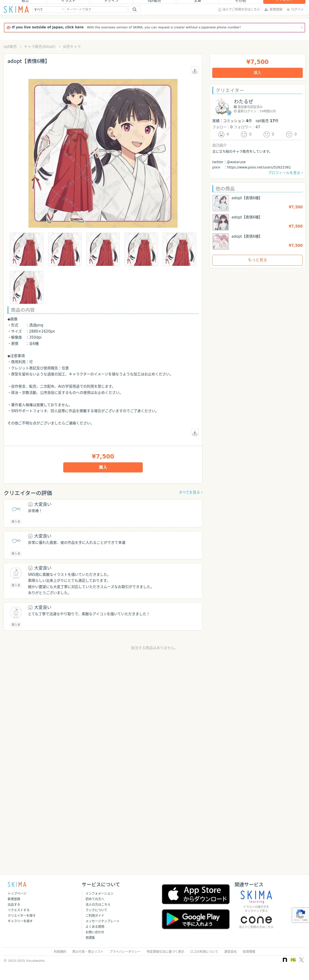The image size is (309, 980).
Task: Click the 購入 button in the price sidebar
Action: point(257,73)
